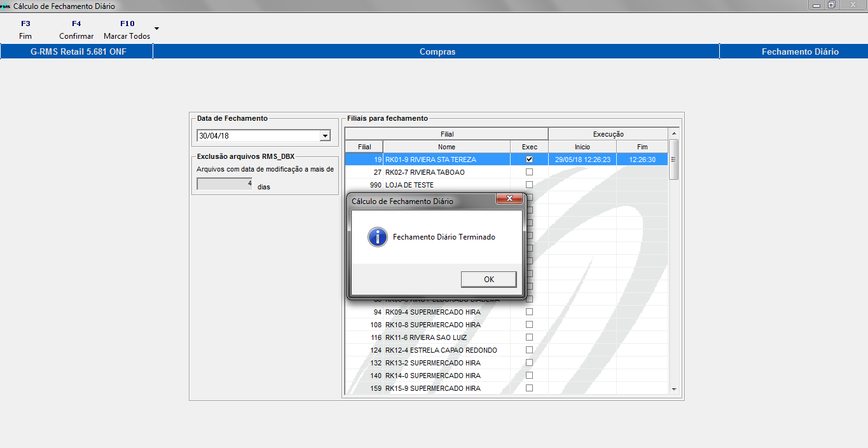Open the Data de Fechamento date dropdown
Screen dimensions: 868x448
pos(325,135)
